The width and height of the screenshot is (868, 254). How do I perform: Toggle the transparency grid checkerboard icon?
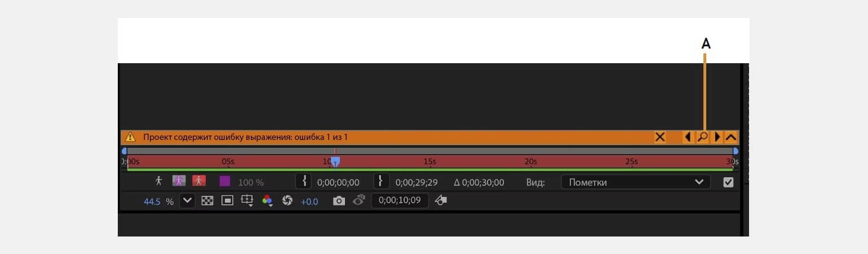click(x=207, y=201)
